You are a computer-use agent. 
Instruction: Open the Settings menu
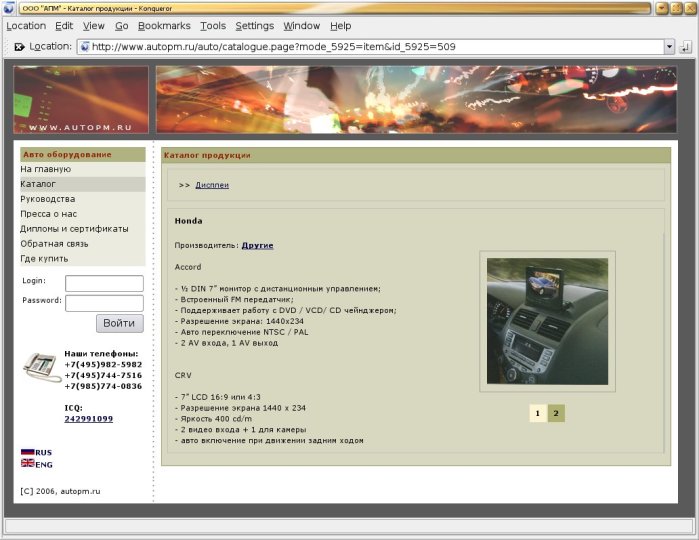pos(254,26)
